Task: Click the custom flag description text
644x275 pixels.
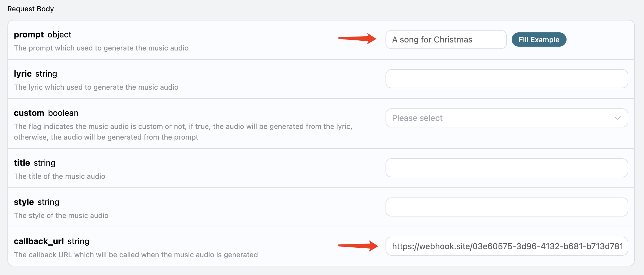Action: [183, 132]
